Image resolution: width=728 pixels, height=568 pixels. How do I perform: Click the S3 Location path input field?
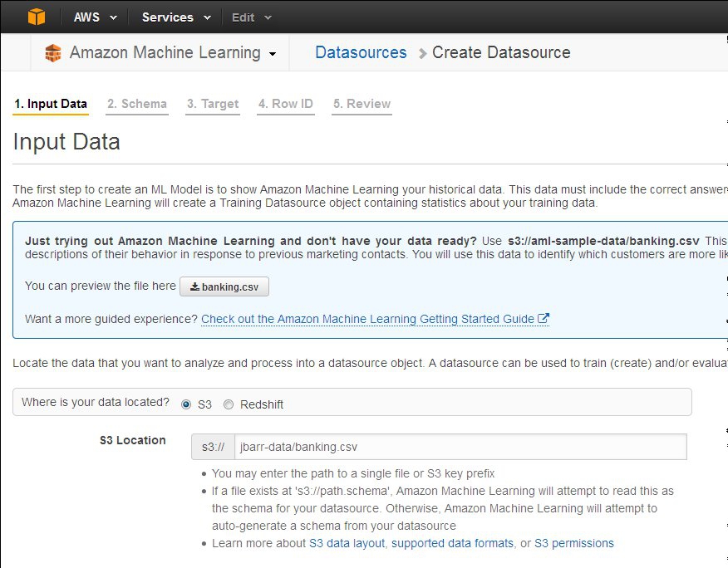pos(460,447)
